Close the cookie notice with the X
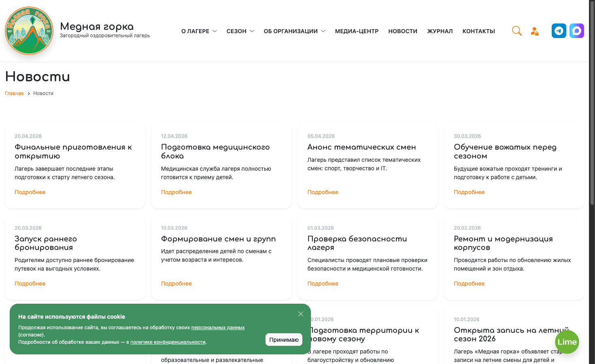595x364 pixels. point(301,314)
